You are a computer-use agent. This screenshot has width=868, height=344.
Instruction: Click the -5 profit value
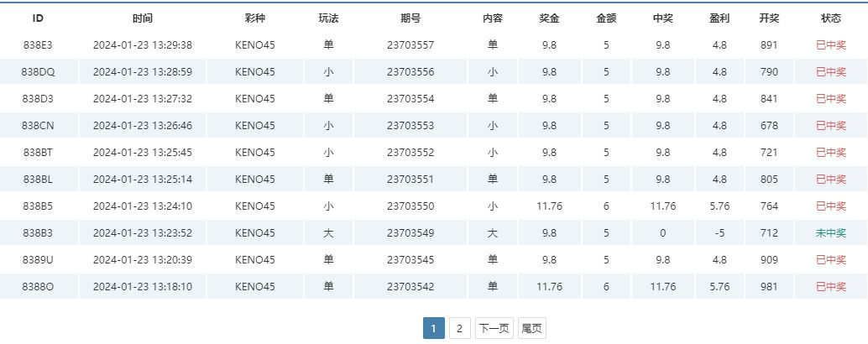pos(719,233)
